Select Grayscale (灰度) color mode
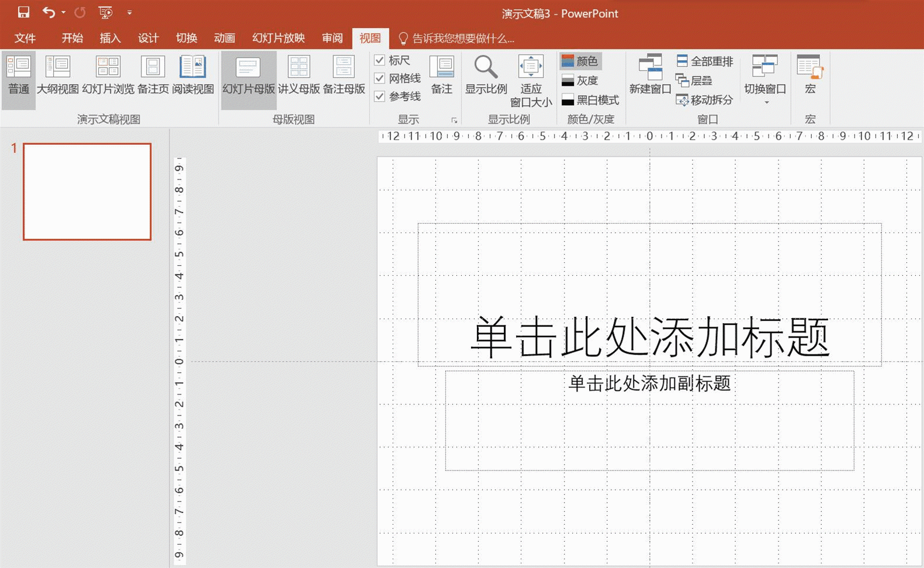Image resolution: width=924 pixels, height=568 pixels. point(580,81)
